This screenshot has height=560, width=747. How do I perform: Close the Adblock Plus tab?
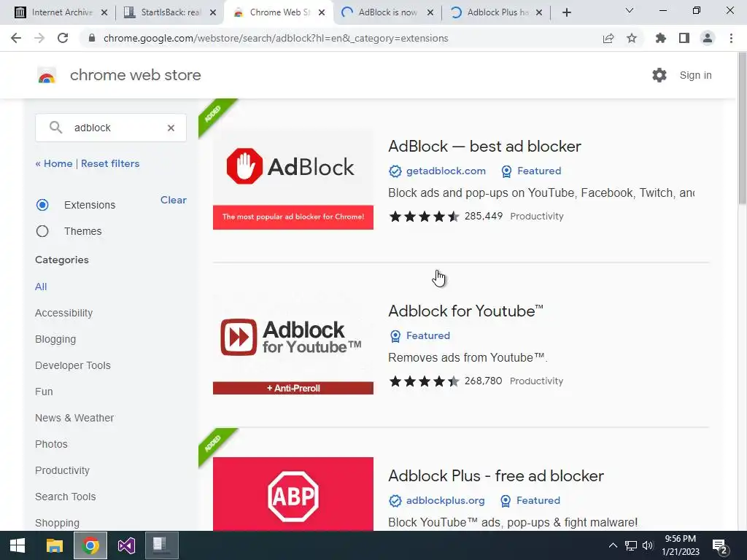pyautogui.click(x=539, y=13)
